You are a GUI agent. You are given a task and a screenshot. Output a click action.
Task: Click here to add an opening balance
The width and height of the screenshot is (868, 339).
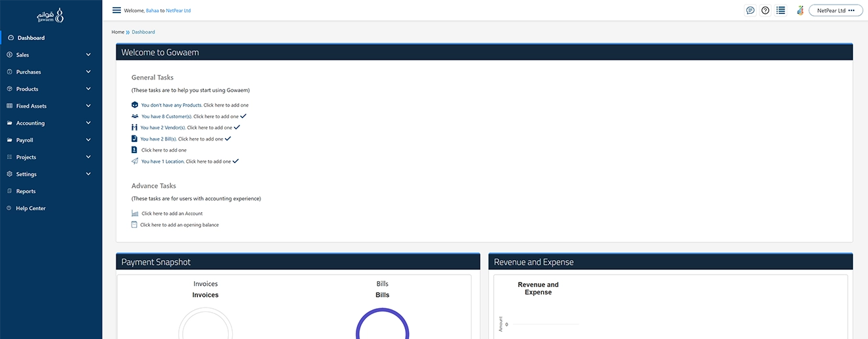pyautogui.click(x=180, y=225)
